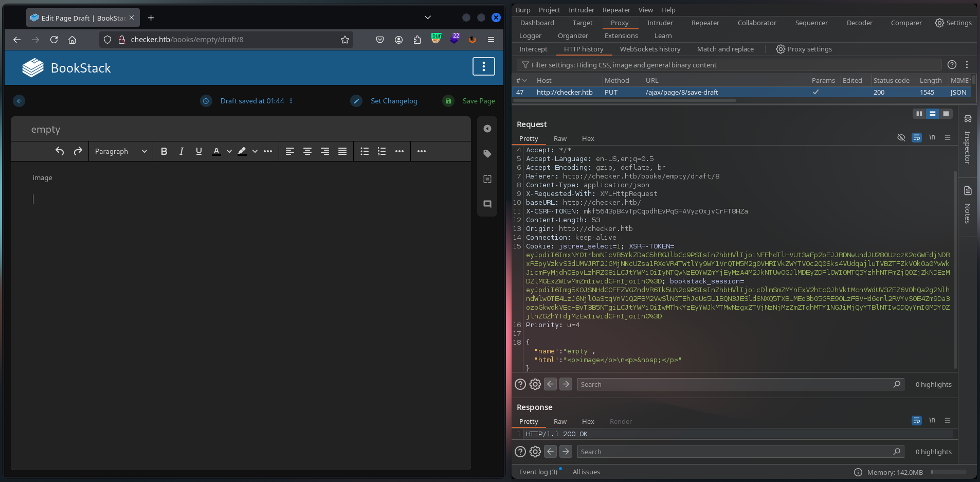Open text color picker dropdown arrow

(229, 151)
